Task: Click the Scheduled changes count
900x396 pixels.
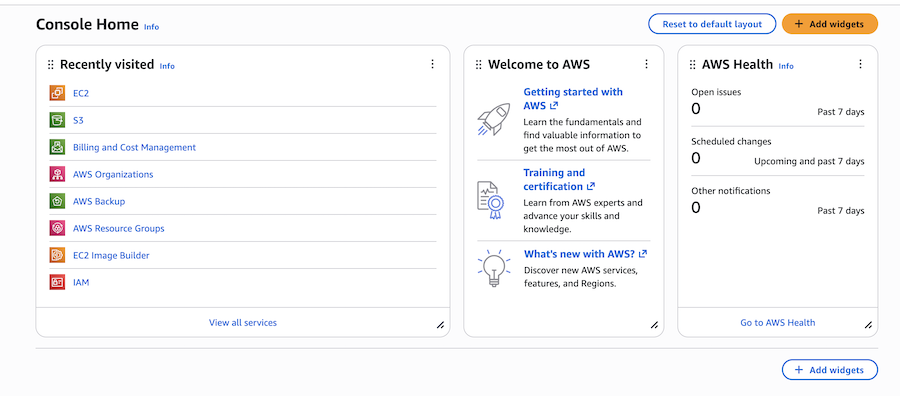Action: pyautogui.click(x=696, y=158)
